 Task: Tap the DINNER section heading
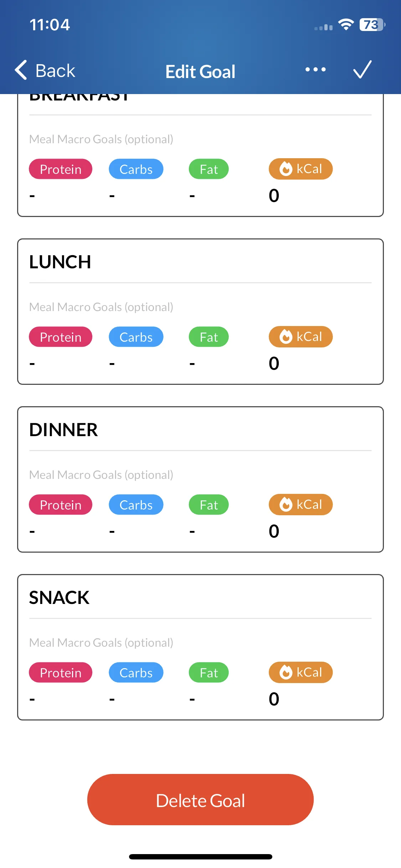63,430
